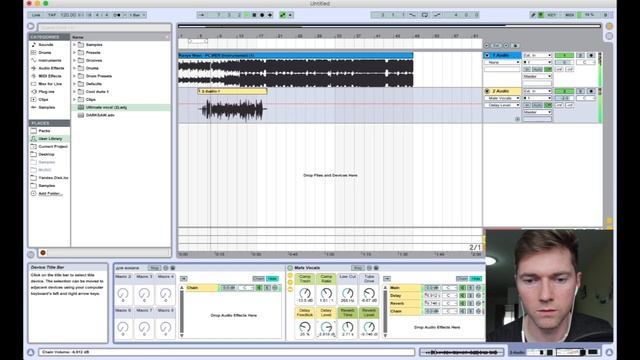
Task: Click the transport stop button
Action: coord(254,15)
